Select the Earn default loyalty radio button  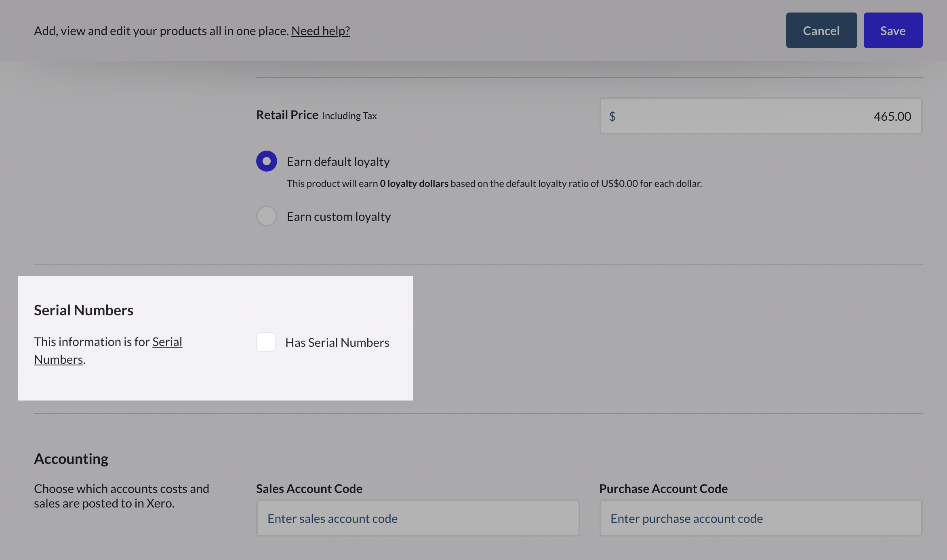(x=267, y=161)
